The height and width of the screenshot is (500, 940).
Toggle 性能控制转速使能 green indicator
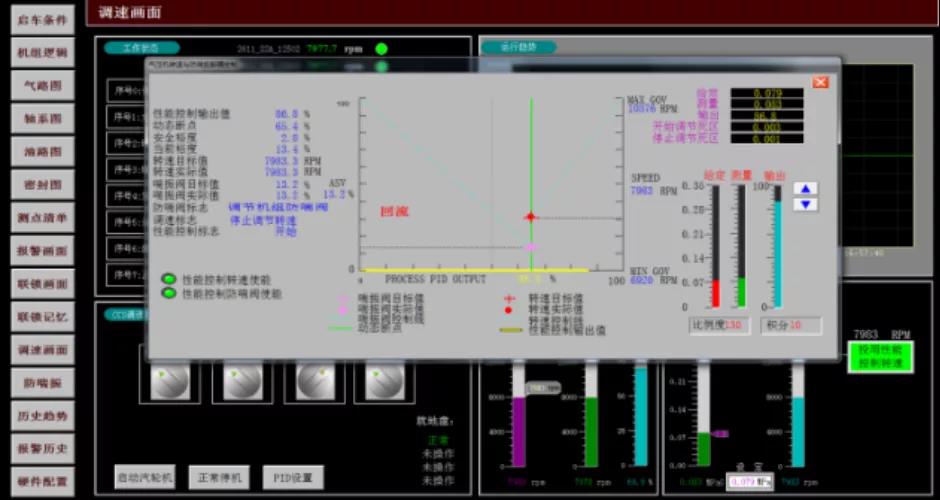[x=169, y=280]
